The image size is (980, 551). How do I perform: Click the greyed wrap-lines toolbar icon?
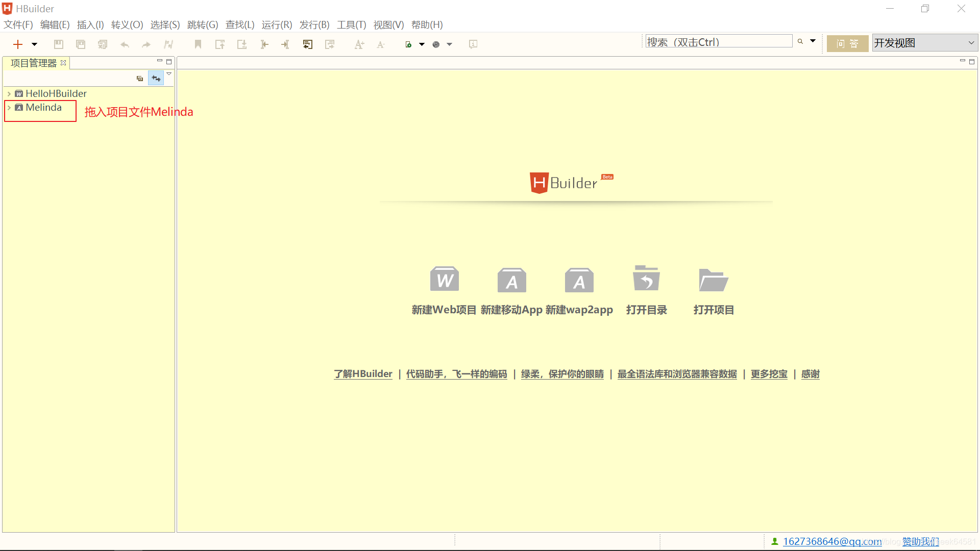click(330, 44)
